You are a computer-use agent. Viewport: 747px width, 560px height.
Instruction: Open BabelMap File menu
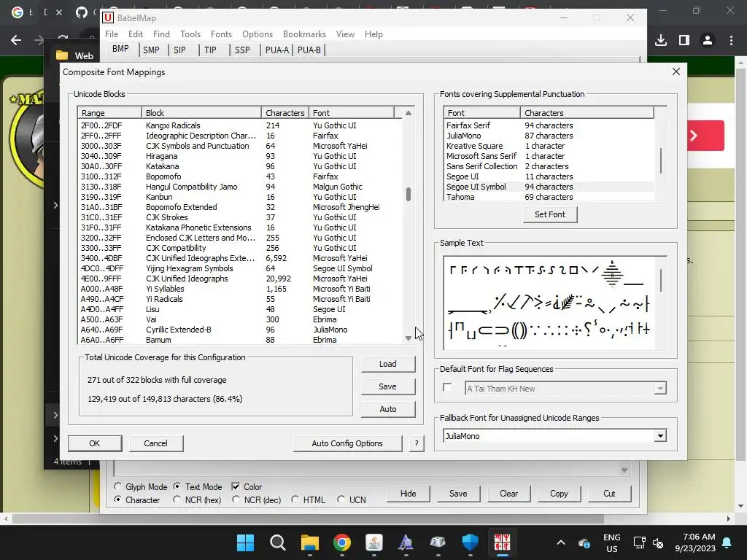pyautogui.click(x=112, y=34)
